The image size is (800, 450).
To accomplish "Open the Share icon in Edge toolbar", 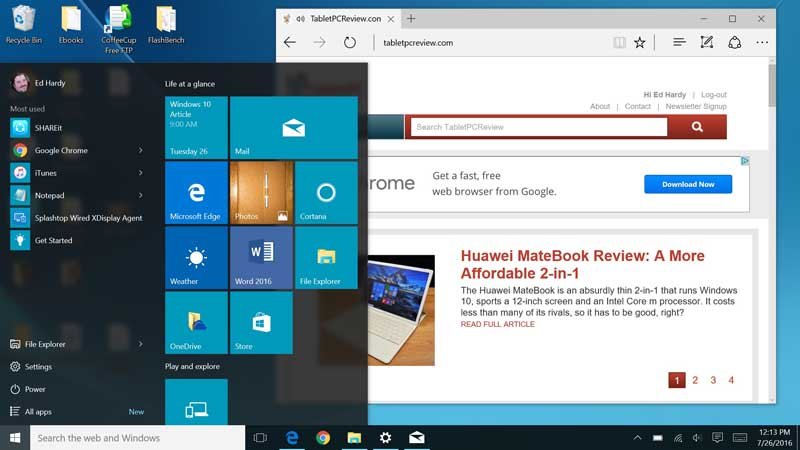I will coord(735,42).
